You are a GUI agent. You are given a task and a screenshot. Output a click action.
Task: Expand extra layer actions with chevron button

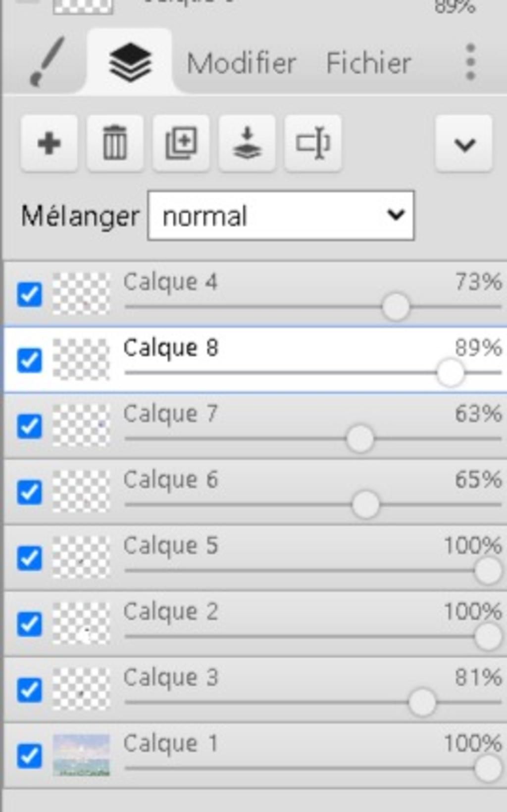pos(464,144)
